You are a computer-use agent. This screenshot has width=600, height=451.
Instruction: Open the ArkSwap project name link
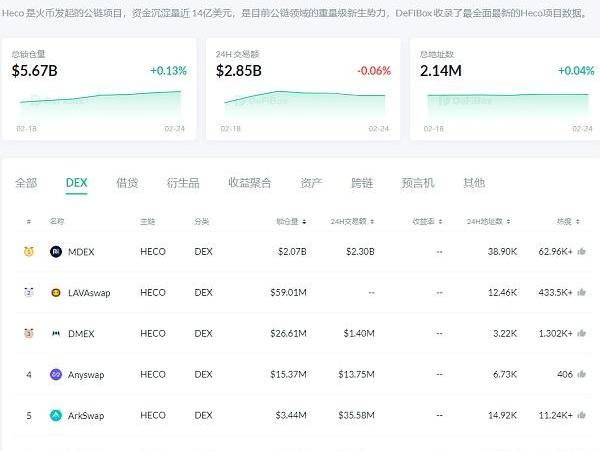pyautogui.click(x=86, y=416)
